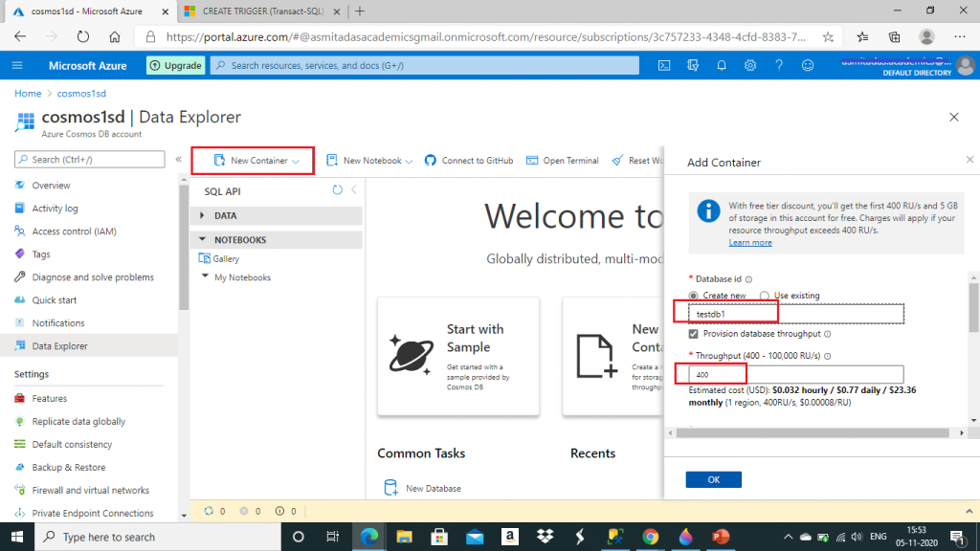Close the Add Container panel

click(x=969, y=160)
